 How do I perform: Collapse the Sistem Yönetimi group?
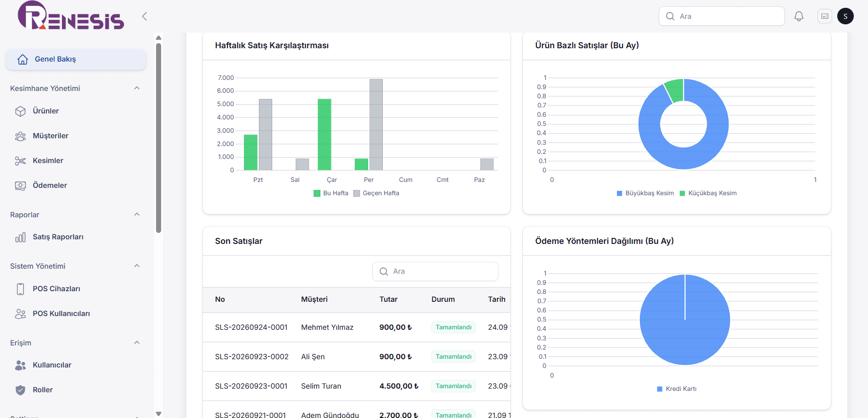(137, 266)
